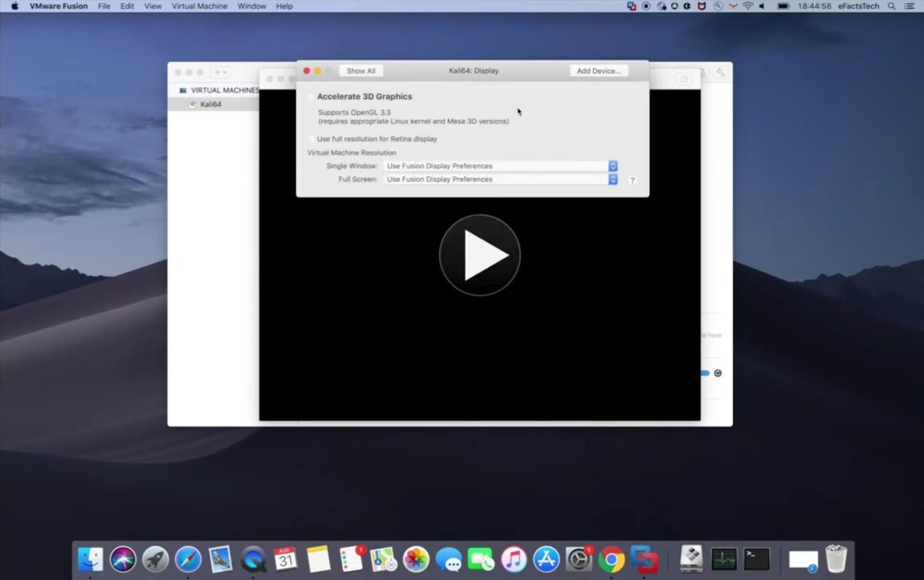Open Google Chrome from the dock
Screen dimensions: 924x580
coord(611,559)
